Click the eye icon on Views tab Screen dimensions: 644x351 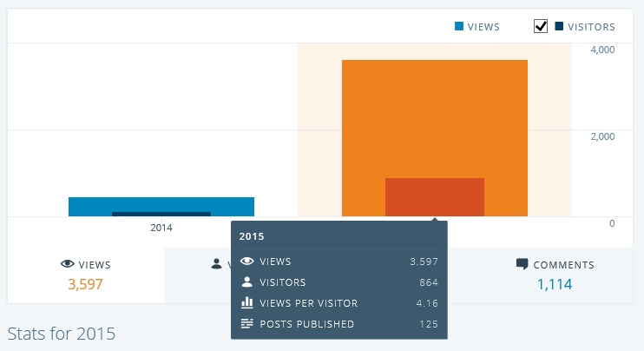click(x=67, y=264)
